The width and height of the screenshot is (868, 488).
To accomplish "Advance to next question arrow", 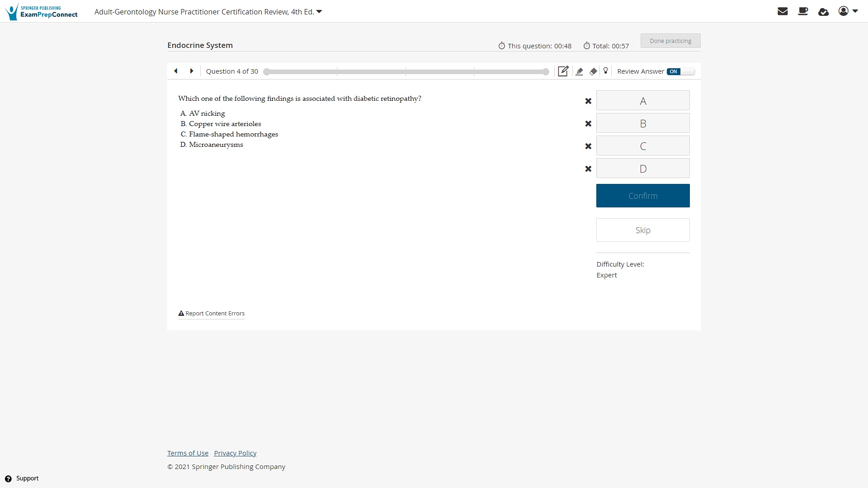I will pos(192,71).
